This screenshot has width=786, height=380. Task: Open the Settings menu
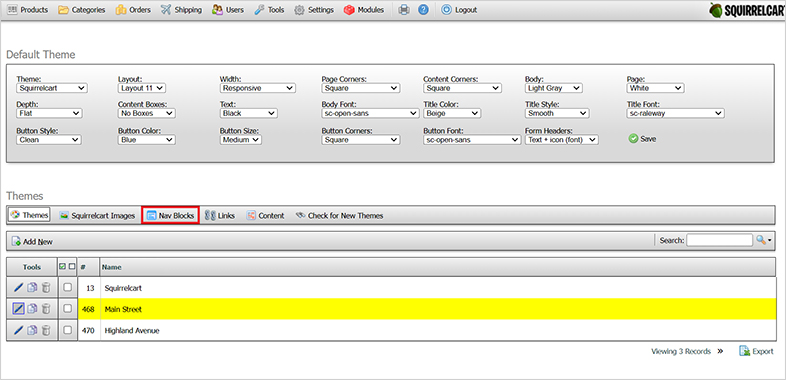click(x=314, y=10)
